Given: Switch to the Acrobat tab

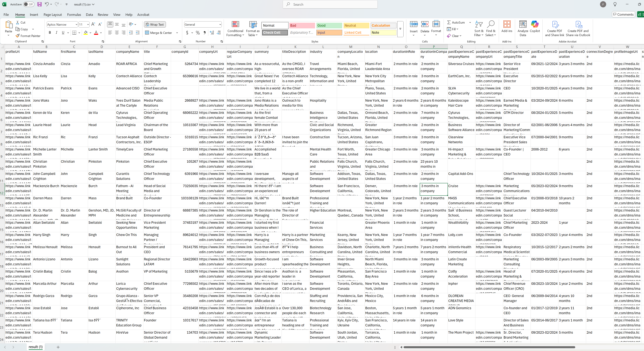Looking at the screenshot, I should pyautogui.click(x=143, y=14).
